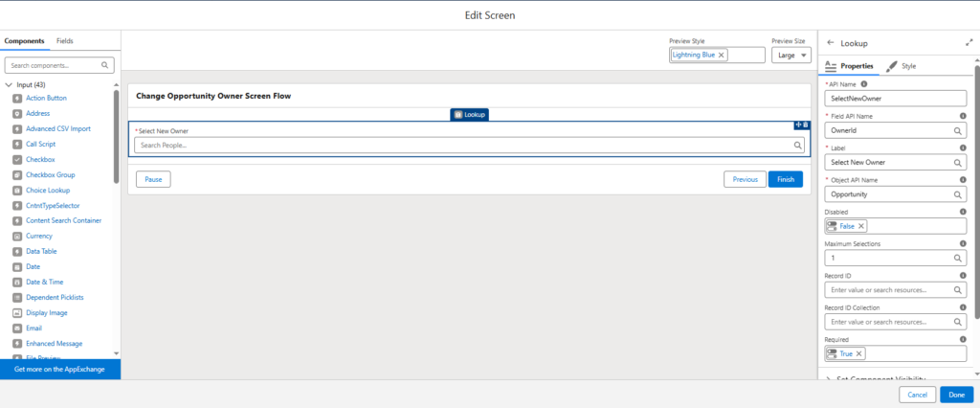This screenshot has width=980, height=408.
Task: Open the Style tab
Action: (x=902, y=66)
